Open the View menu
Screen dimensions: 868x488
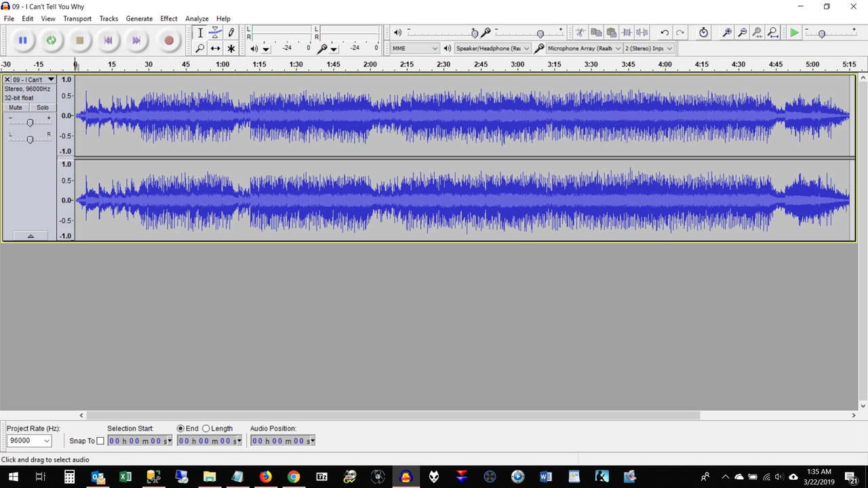(x=48, y=18)
